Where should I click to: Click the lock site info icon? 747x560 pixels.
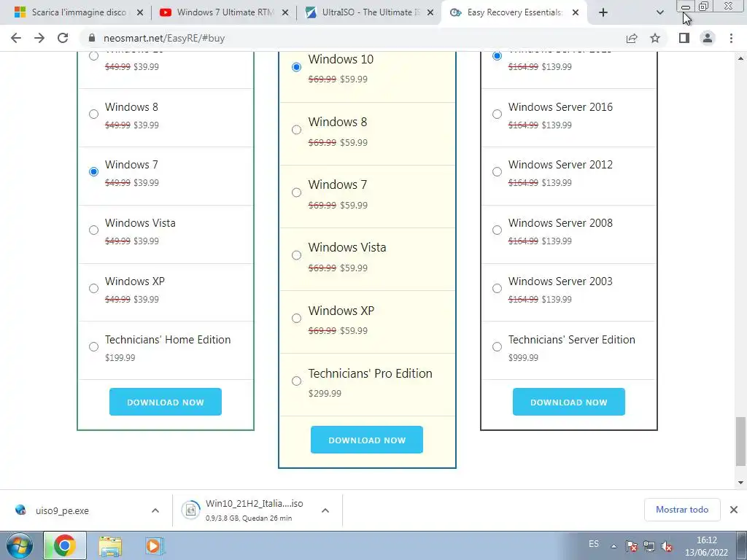click(92, 38)
